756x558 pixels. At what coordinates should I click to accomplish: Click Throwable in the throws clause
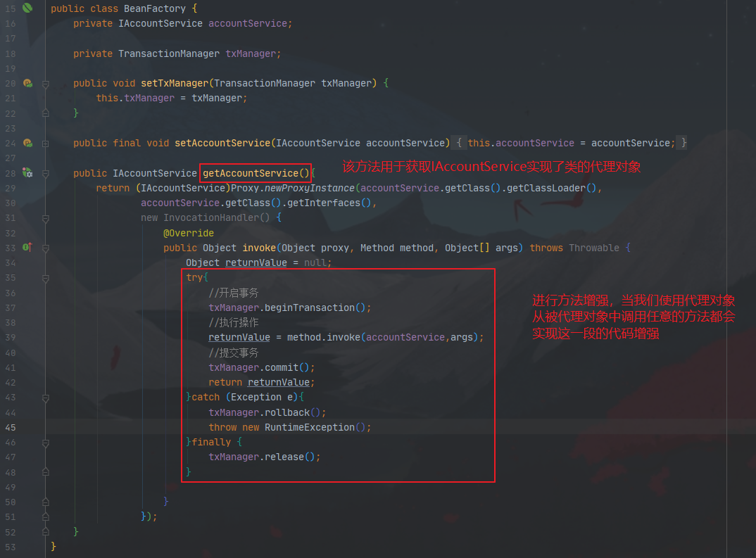[x=594, y=248]
